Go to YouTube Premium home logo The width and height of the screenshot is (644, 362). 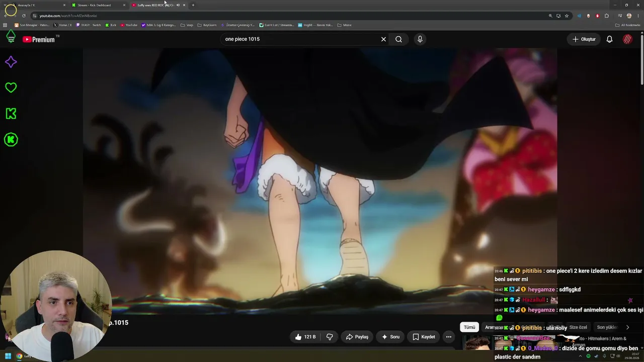tap(39, 39)
